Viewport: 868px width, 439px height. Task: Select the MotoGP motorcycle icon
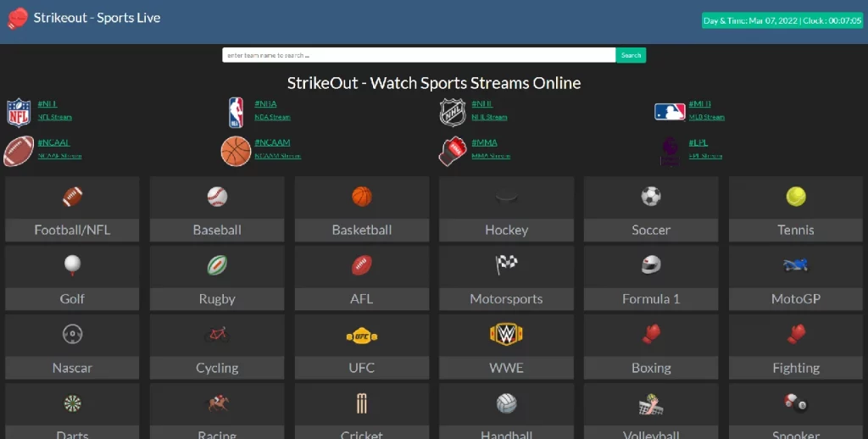(796, 265)
